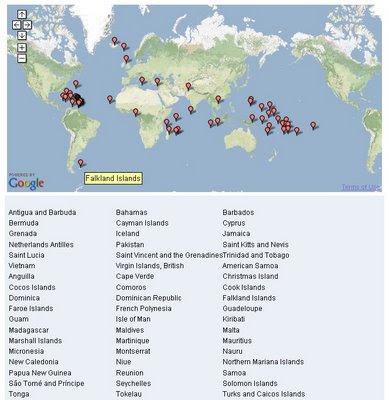This screenshot has width=389, height=400.
Task: Click the Vietnam map marker
Action: [x=218, y=99]
